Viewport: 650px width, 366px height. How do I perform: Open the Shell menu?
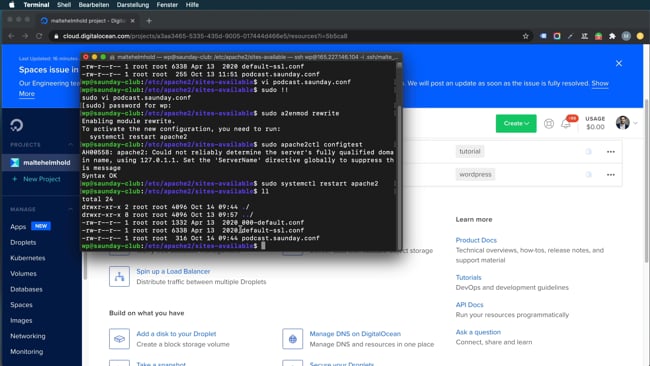coord(64,5)
